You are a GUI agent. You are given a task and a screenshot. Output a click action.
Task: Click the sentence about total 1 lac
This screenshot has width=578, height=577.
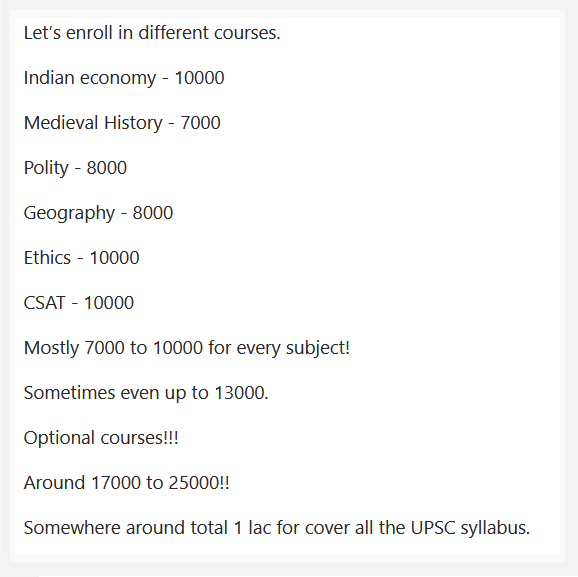[x=276, y=528]
